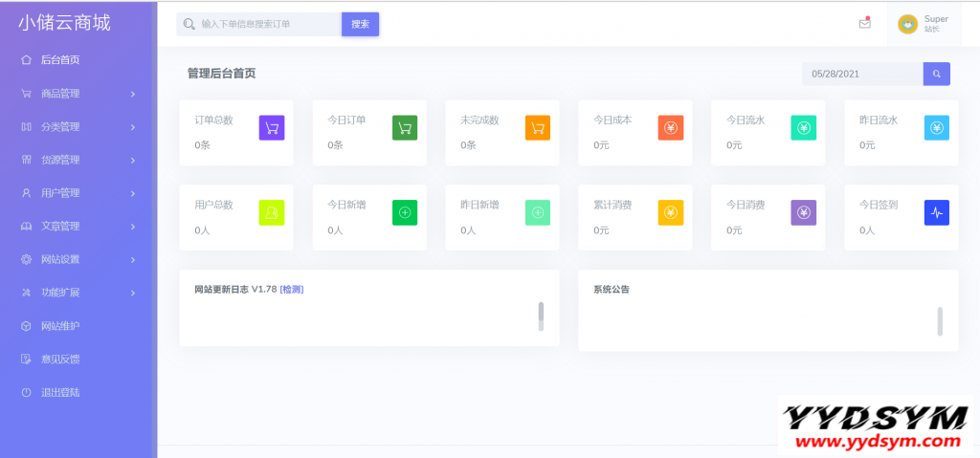This screenshot has height=458, width=980.
Task: Click the blue pulse icon for 今日签到
Action: (x=937, y=212)
